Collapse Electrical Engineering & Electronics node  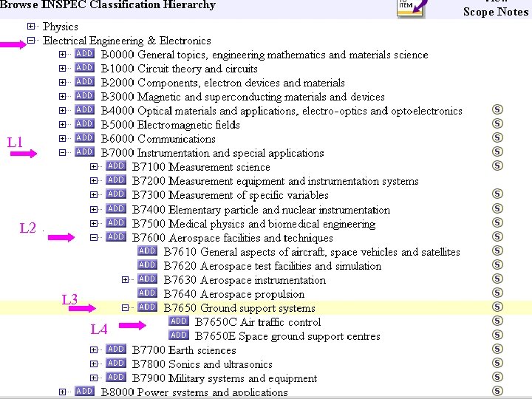coord(31,41)
